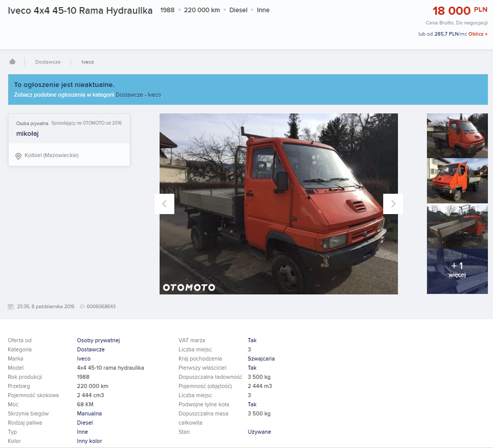Viewport: 493px width, 448px height.
Task: Expand gallery via '+1 więcej' thumbnail
Action: (x=457, y=271)
